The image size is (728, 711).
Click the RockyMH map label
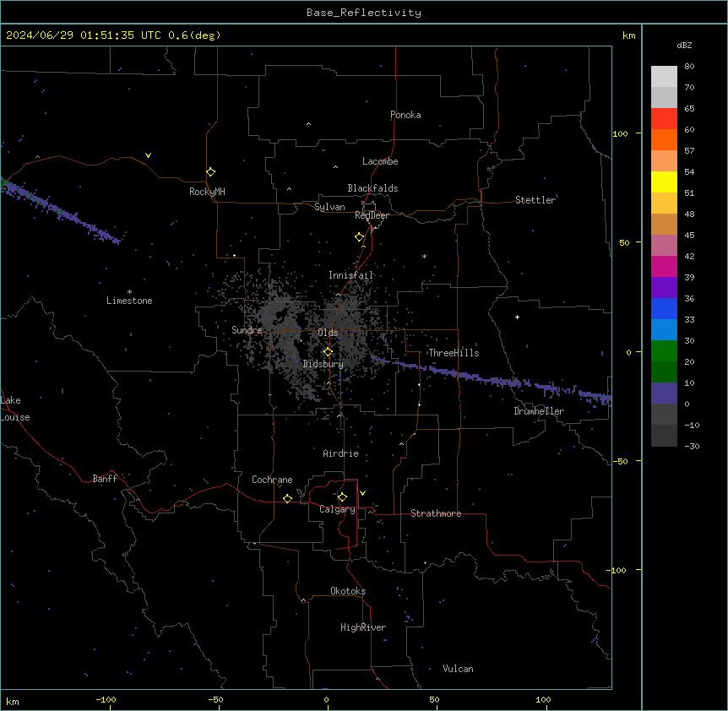207,192
